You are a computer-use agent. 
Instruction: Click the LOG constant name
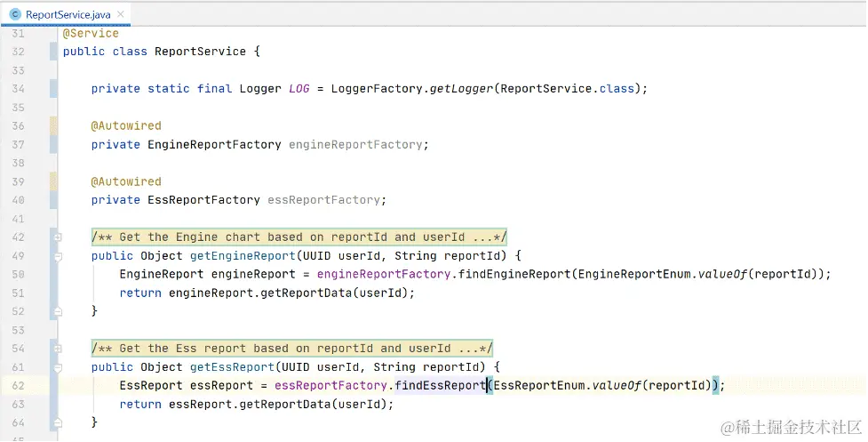point(299,89)
